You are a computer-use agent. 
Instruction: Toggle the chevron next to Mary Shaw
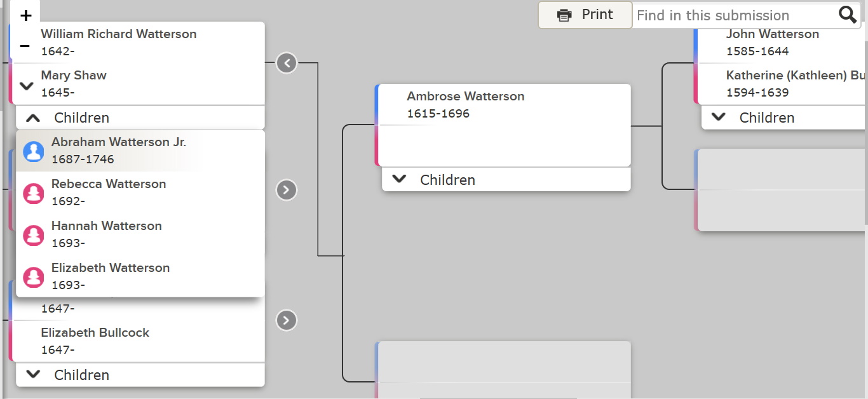pos(27,85)
